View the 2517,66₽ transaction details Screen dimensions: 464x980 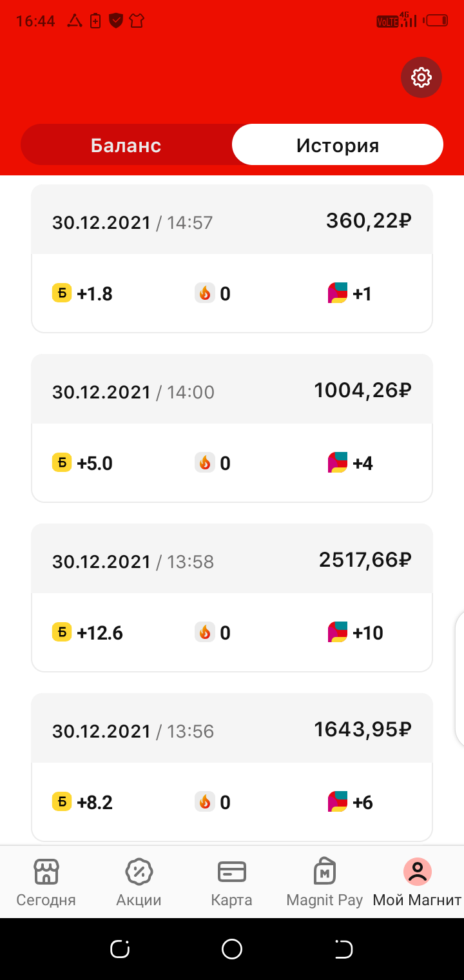coord(232,598)
